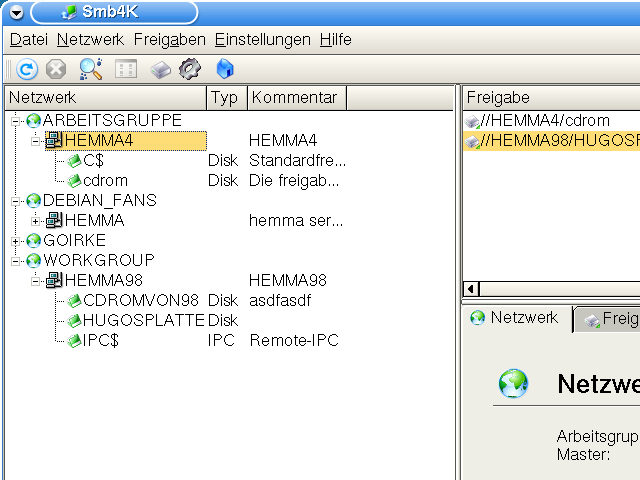Click the HEMMA host computer icon

click(x=54, y=220)
